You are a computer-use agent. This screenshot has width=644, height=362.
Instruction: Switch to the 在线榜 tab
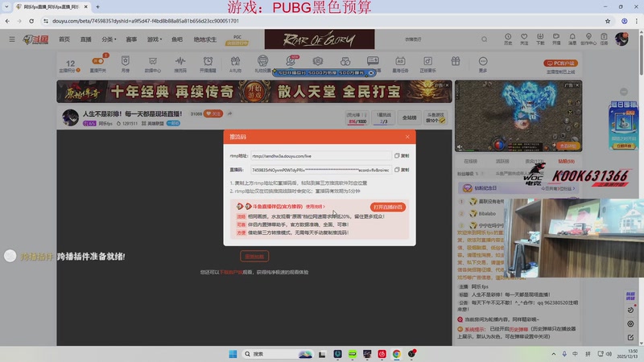(x=470, y=162)
